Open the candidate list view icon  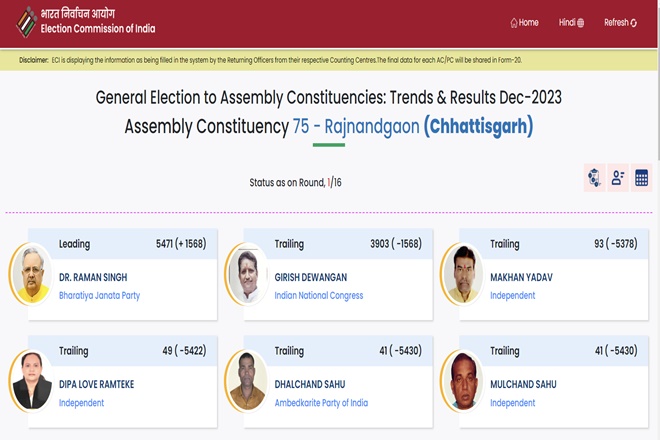[x=618, y=178]
